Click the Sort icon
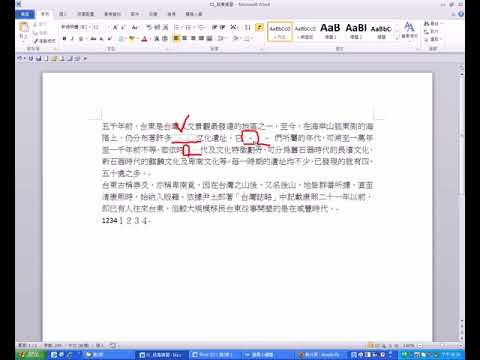Viewport: 480px width, 360px height. click(247, 27)
